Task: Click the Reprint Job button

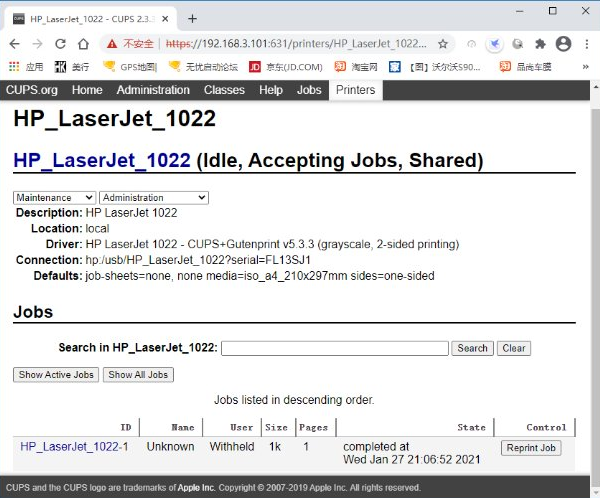Action: coord(531,448)
